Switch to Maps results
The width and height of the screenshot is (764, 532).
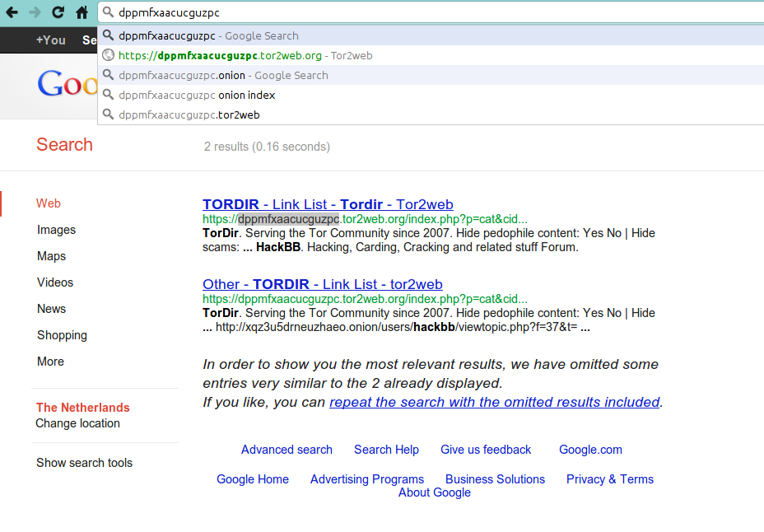pyautogui.click(x=51, y=256)
